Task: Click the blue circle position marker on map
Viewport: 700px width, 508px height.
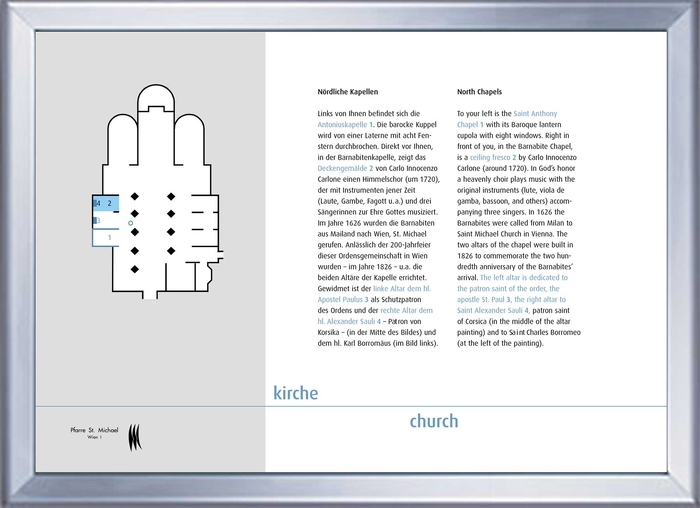Action: click(x=130, y=223)
